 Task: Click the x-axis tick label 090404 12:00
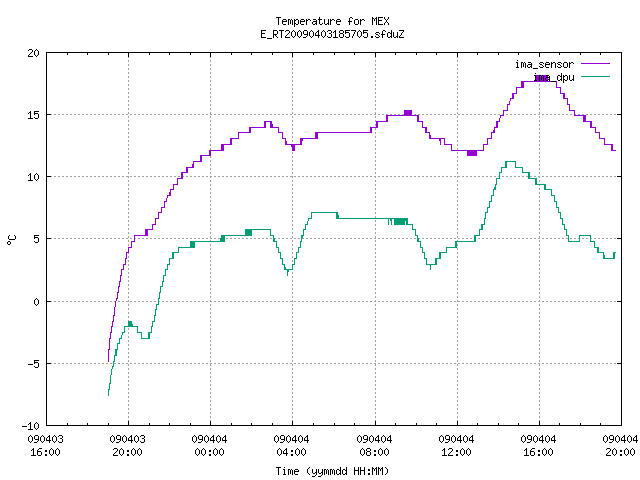456,446
